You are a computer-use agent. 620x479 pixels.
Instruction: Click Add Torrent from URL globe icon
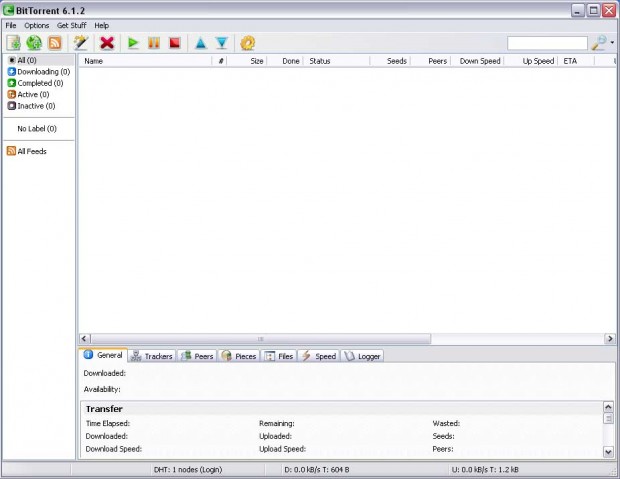coord(34,43)
